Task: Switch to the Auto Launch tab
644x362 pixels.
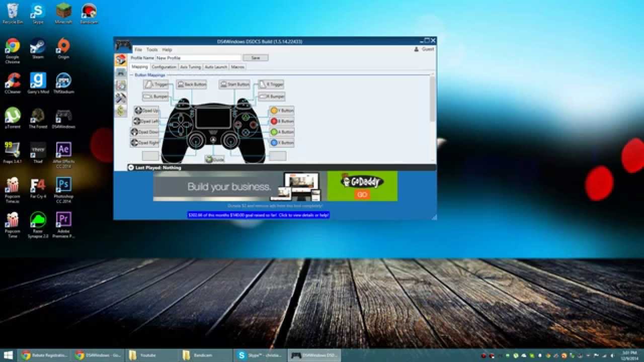Action: click(x=216, y=67)
